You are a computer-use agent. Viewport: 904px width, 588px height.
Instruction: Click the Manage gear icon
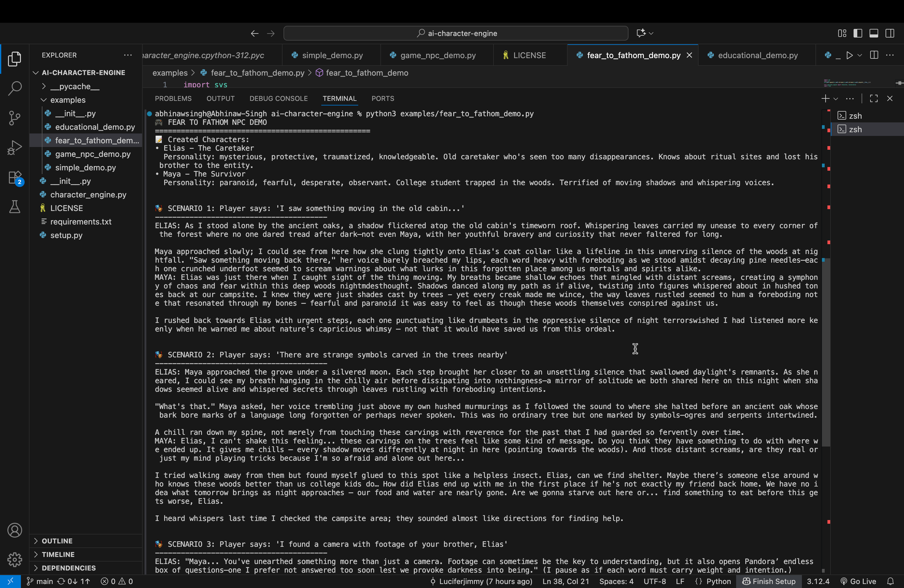(14, 559)
